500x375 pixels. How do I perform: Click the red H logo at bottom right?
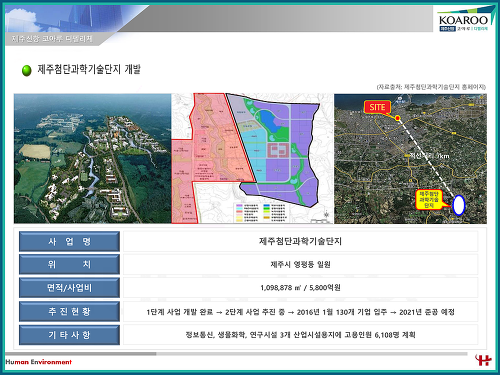[483, 361]
